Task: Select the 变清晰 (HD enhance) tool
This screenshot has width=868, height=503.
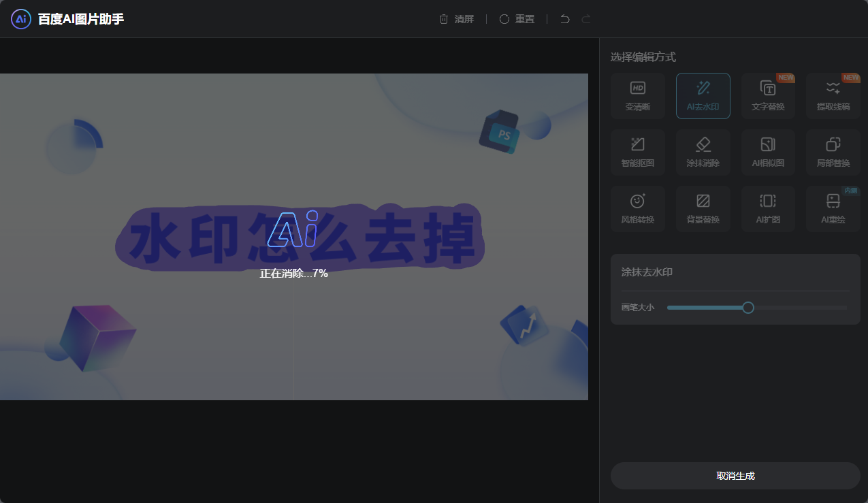Action: coord(637,95)
